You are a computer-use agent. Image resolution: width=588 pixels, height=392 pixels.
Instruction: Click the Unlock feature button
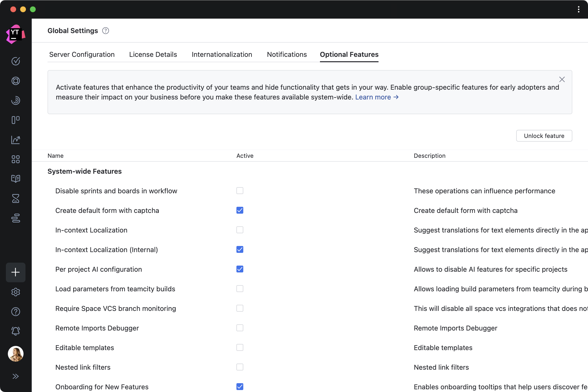pyautogui.click(x=544, y=136)
